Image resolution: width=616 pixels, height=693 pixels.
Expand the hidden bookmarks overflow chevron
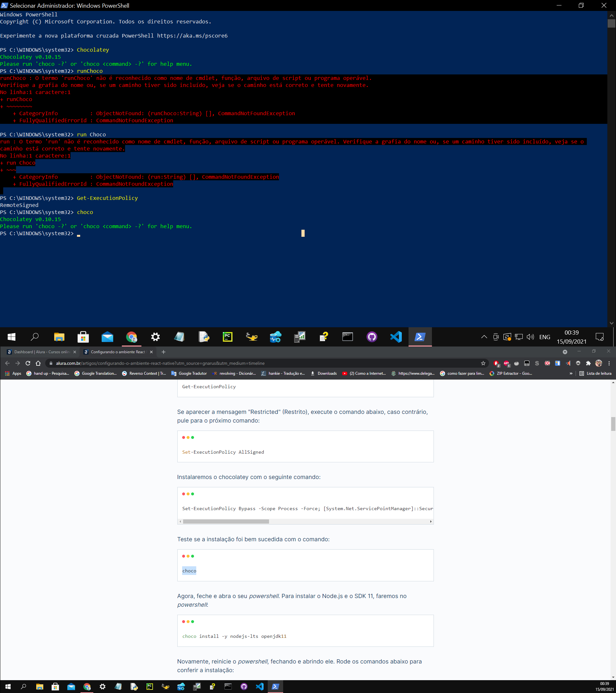tap(571, 373)
